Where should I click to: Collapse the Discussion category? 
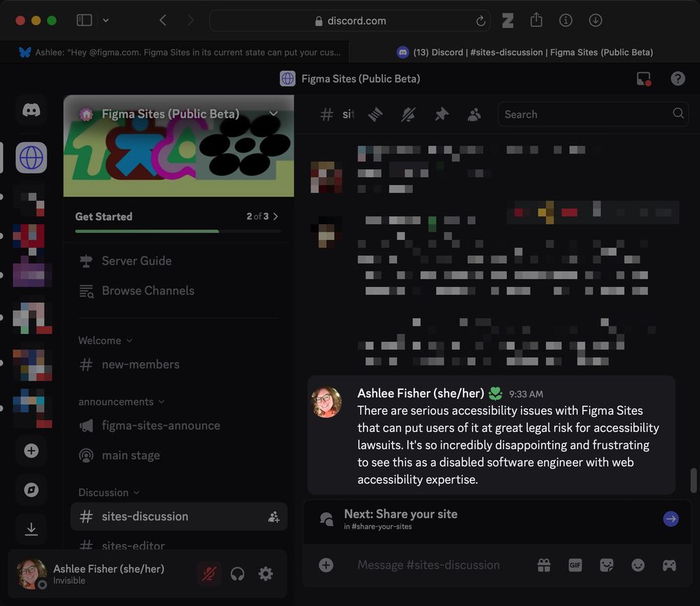click(x=109, y=492)
